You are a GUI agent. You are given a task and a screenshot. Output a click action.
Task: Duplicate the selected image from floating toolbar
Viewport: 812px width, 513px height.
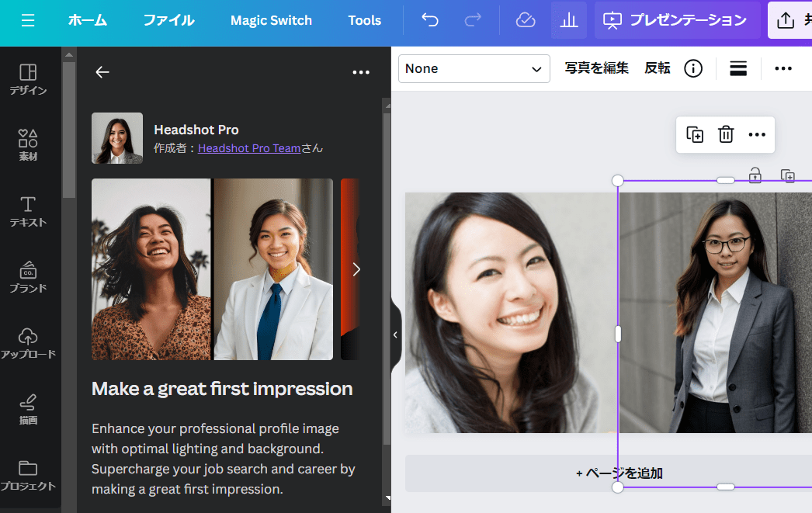(695, 134)
